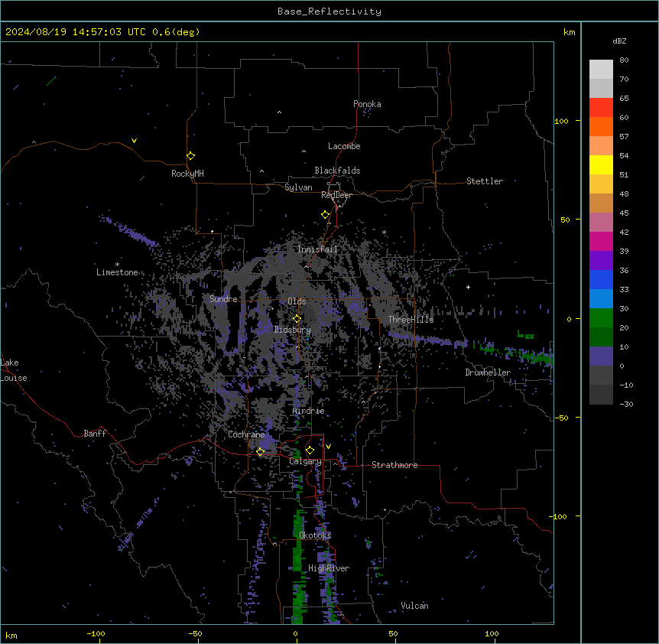659x644 pixels.
Task: Click the Innisfail city label
Action: 317,249
